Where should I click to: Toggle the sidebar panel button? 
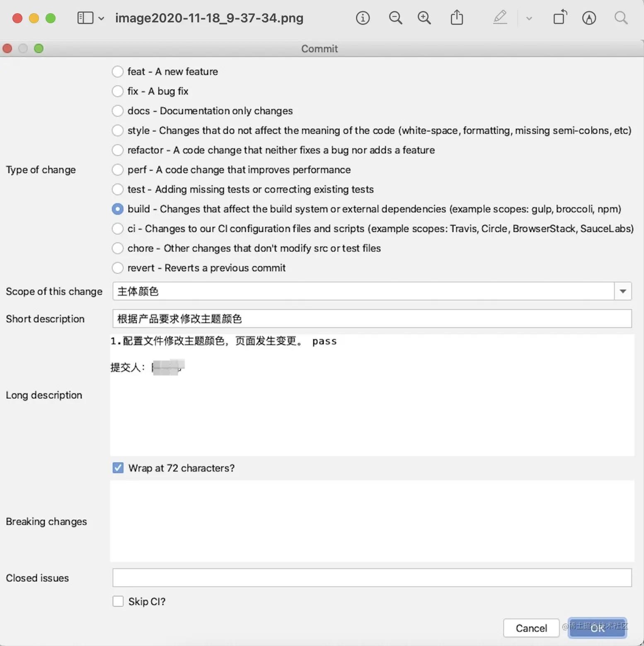click(x=85, y=18)
